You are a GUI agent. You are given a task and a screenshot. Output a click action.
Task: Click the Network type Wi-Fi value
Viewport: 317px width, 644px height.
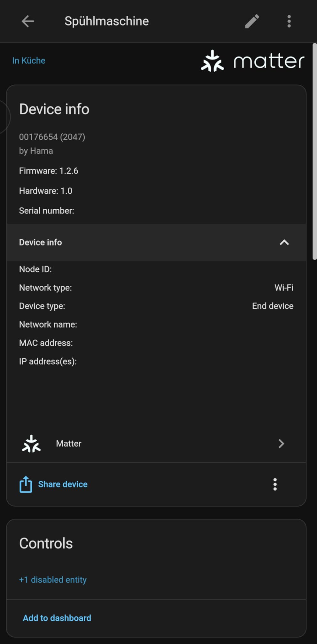click(284, 288)
